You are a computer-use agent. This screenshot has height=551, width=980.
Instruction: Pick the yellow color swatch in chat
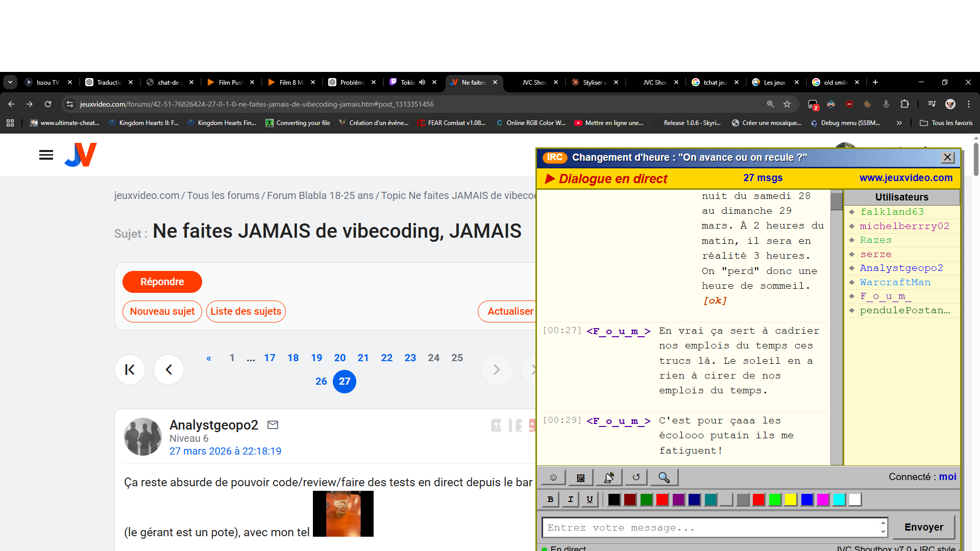(791, 499)
